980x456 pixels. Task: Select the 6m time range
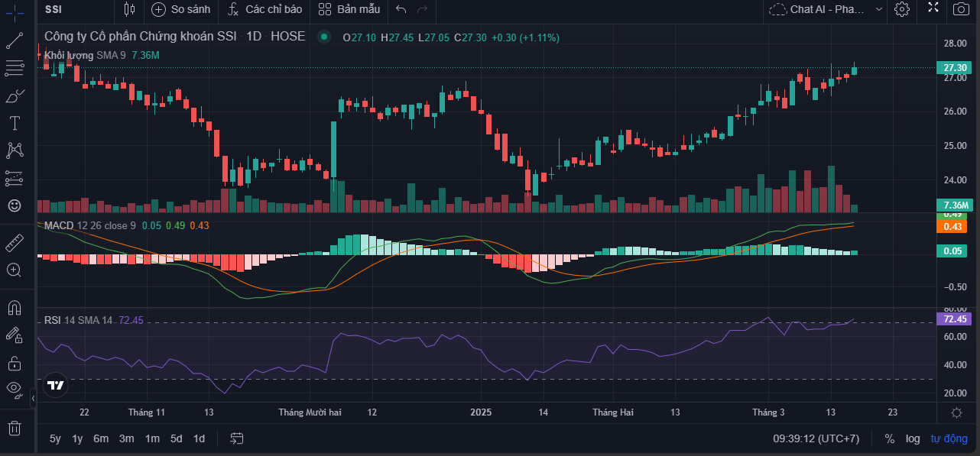tap(101, 438)
